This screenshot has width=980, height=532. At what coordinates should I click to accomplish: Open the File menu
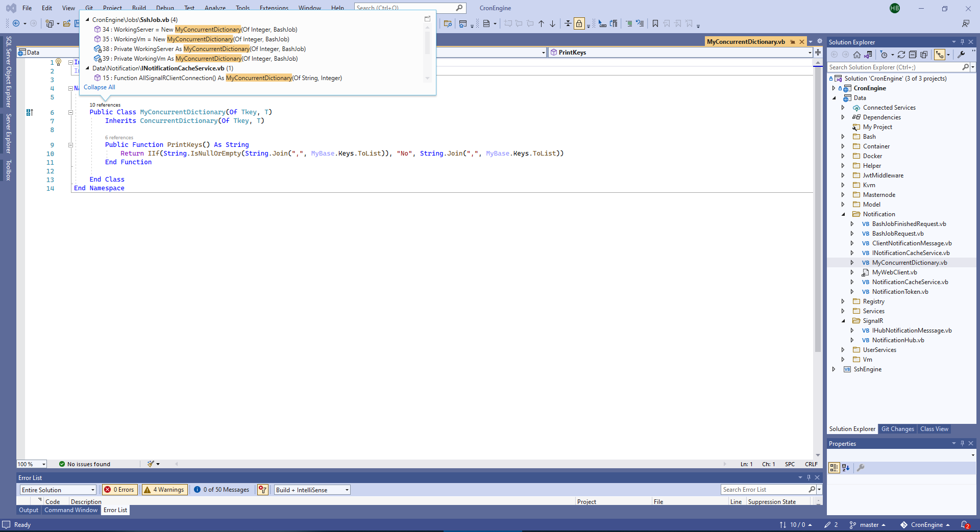27,8
